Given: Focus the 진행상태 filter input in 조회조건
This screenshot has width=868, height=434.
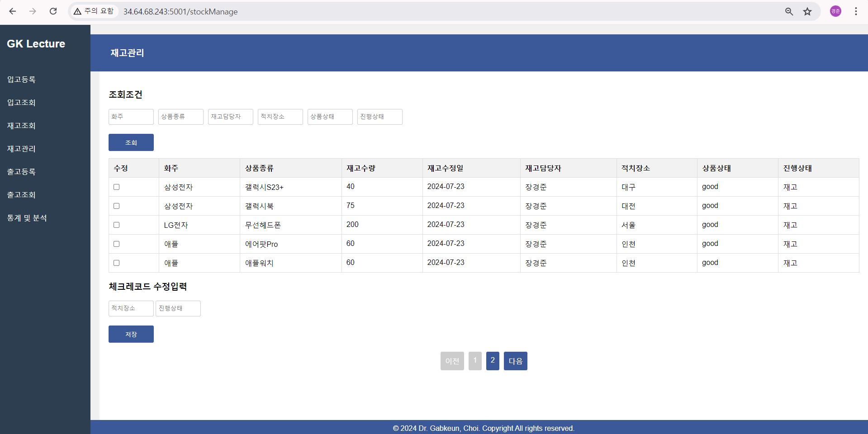Looking at the screenshot, I should tap(380, 117).
